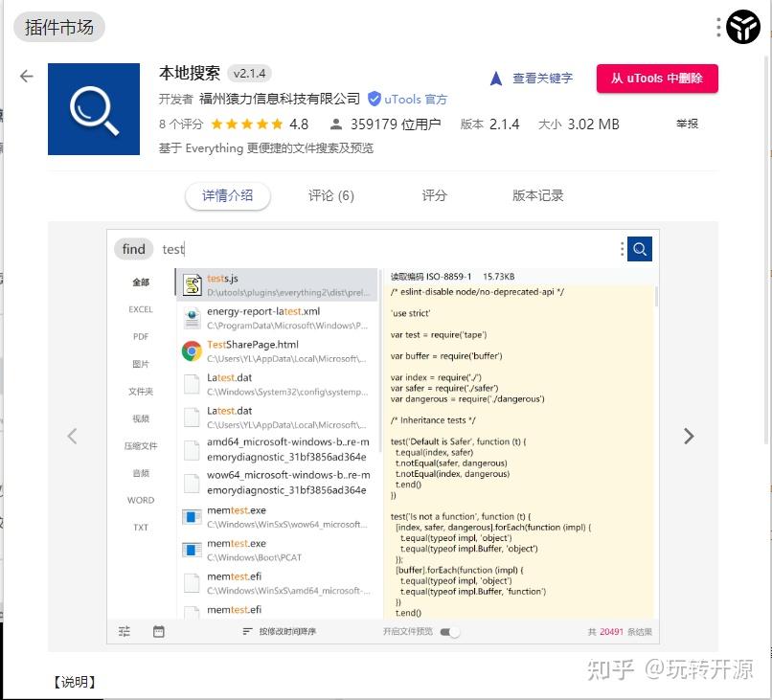Open the three-dot menu in the find bar
Image resolution: width=772 pixels, height=700 pixels.
pyautogui.click(x=622, y=249)
